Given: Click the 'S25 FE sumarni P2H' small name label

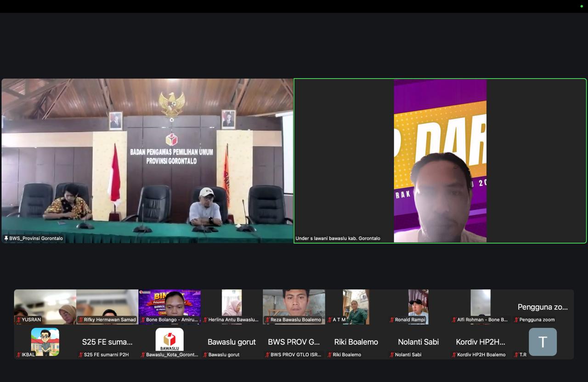Looking at the screenshot, I should 107,354.
